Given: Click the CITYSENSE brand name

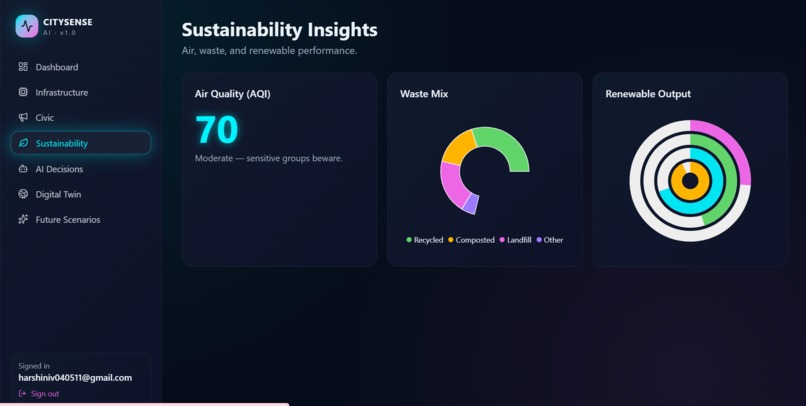Looking at the screenshot, I should coord(68,22).
